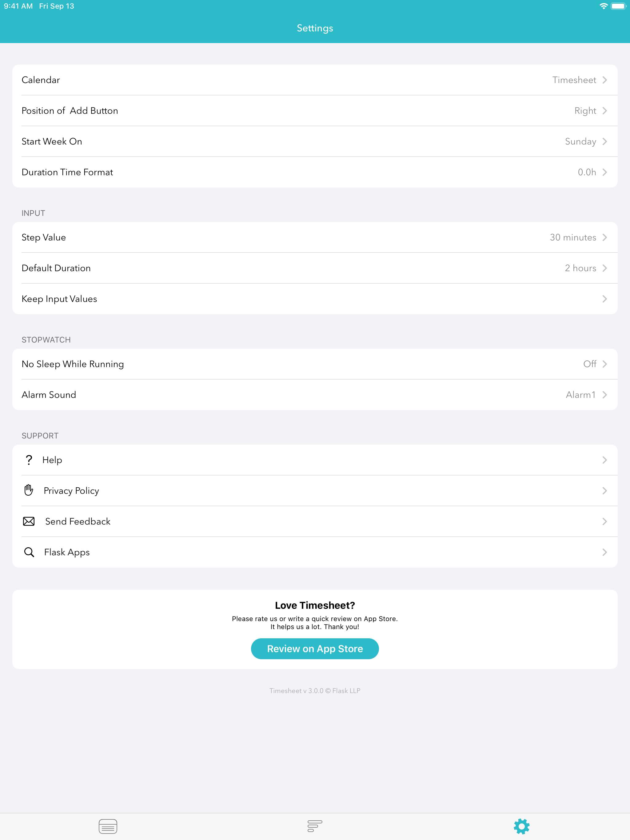The image size is (630, 840).
Task: Toggle No Sleep While Running setting
Action: [x=315, y=364]
